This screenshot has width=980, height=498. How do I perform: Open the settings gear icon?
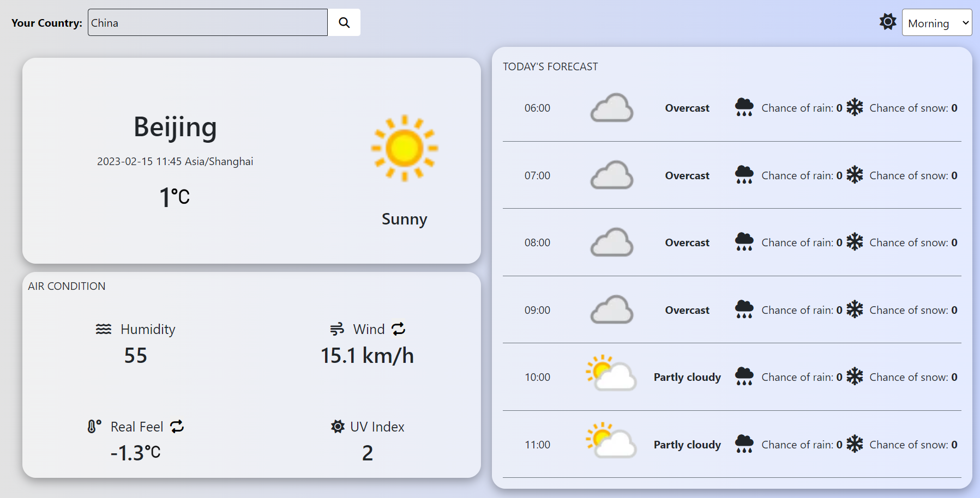point(888,22)
